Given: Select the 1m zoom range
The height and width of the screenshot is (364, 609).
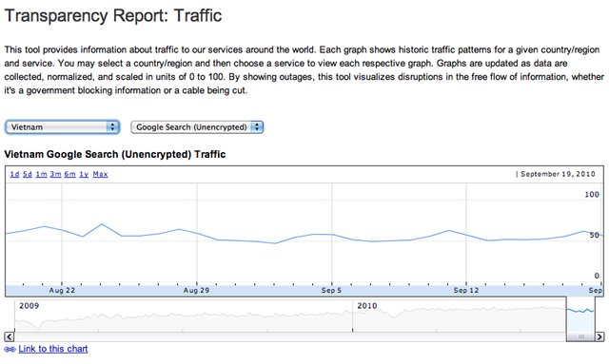Looking at the screenshot, I should click(41, 174).
